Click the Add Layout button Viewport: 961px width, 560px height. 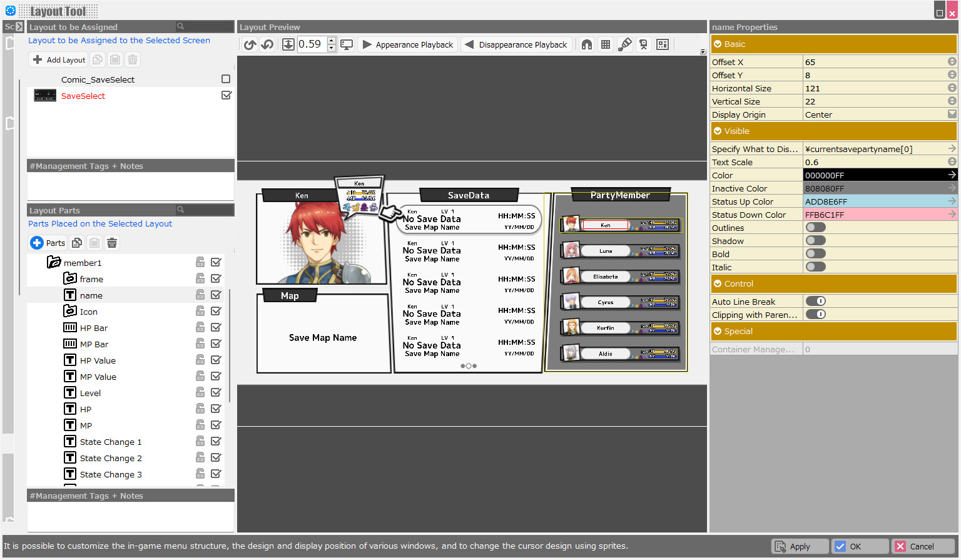tap(58, 59)
